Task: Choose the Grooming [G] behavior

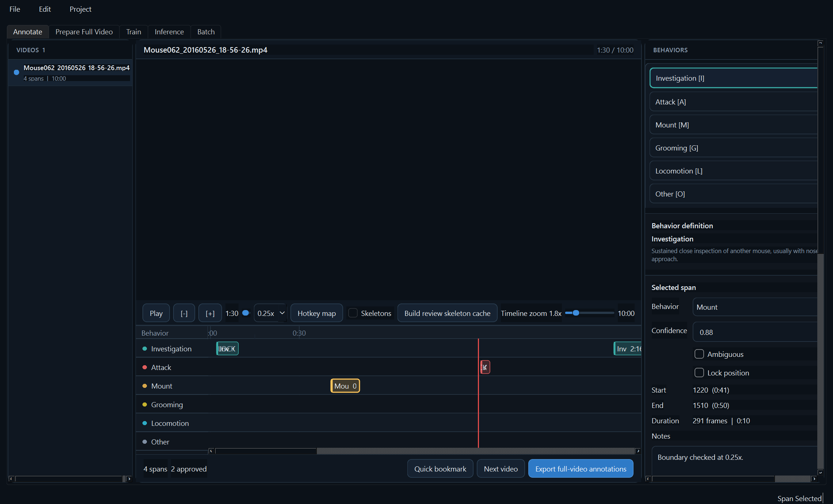Action: pyautogui.click(x=734, y=148)
